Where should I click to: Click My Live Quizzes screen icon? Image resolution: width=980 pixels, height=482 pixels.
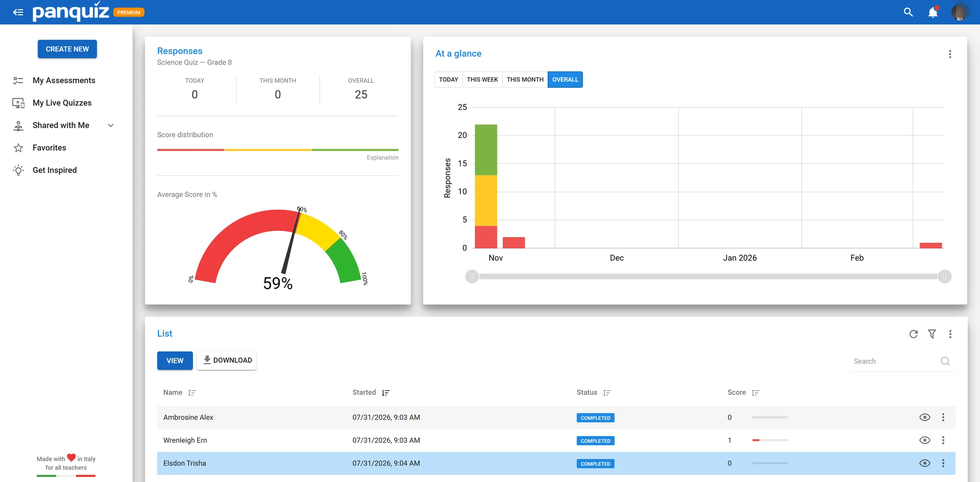coord(18,103)
